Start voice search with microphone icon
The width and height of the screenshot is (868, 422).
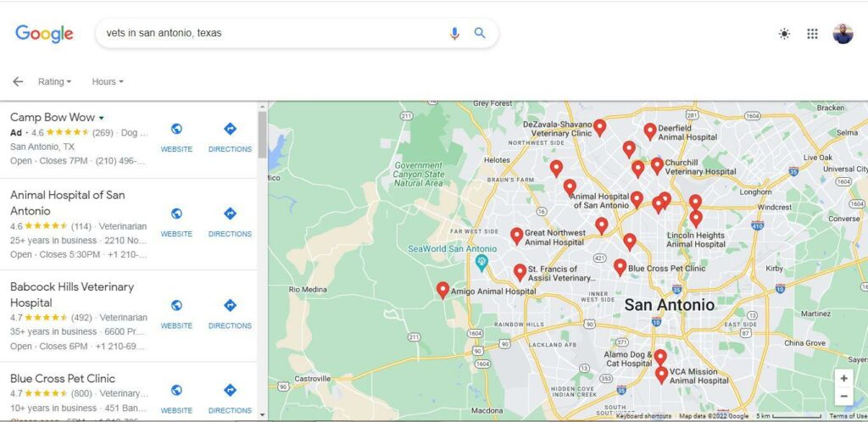tap(454, 33)
